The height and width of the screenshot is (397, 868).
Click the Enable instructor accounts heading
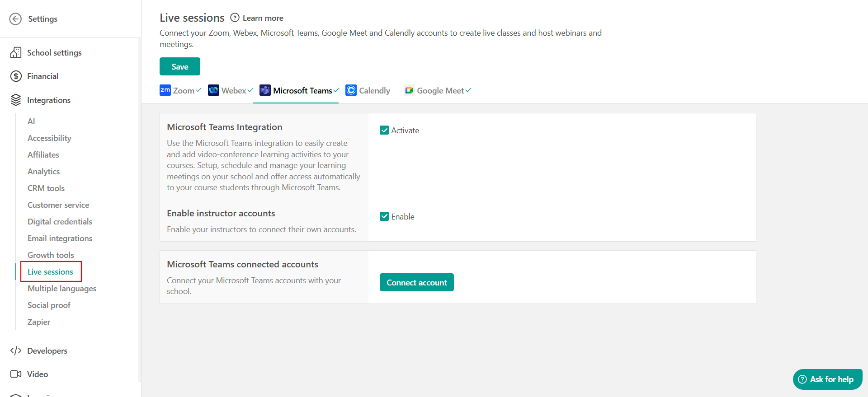click(221, 213)
